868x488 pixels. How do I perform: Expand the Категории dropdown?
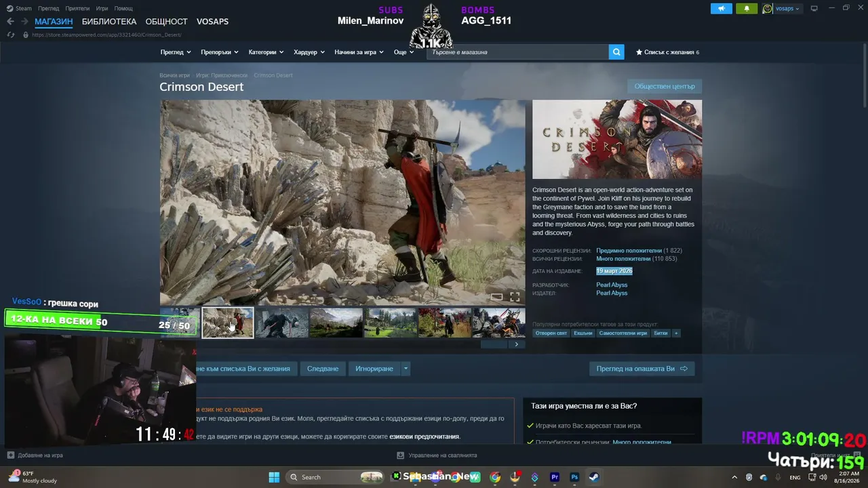(x=266, y=52)
